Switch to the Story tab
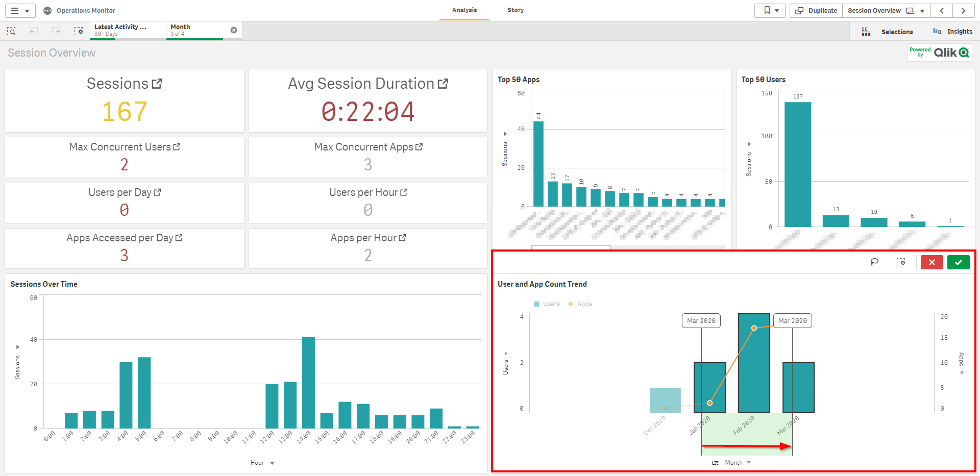This screenshot has width=980, height=476. pos(515,10)
